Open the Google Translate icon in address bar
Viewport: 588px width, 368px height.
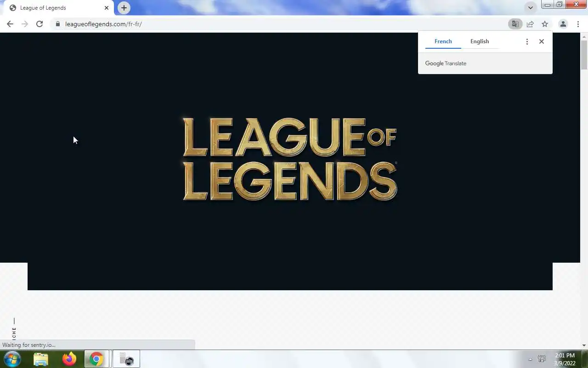515,24
